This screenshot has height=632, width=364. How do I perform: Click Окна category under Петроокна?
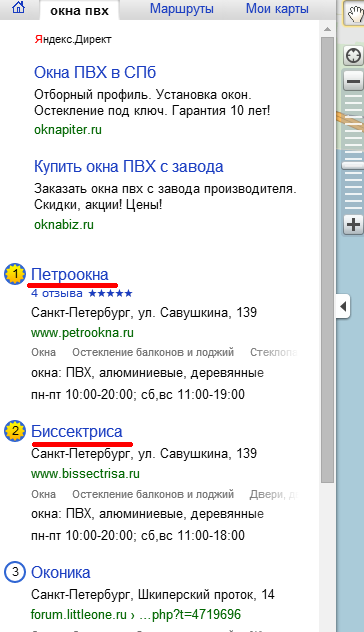(x=44, y=352)
